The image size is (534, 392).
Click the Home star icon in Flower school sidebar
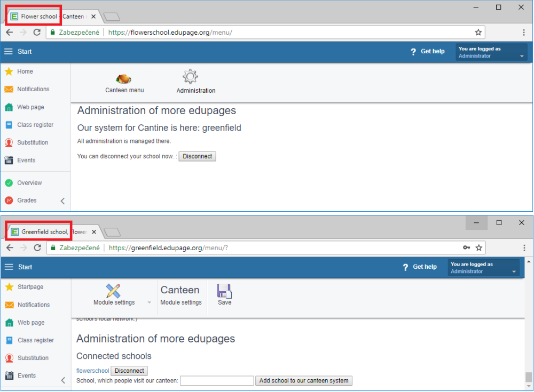pyautogui.click(x=9, y=71)
